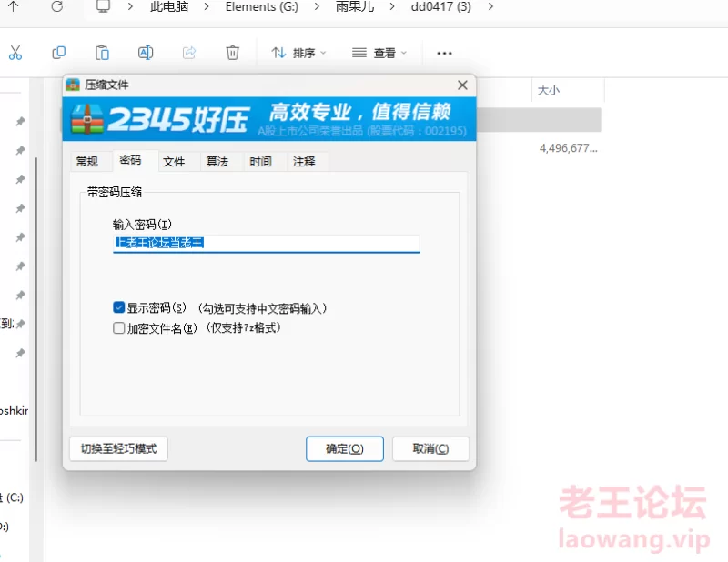Viewport: 728px width, 562px height.
Task: Click the Cut scissors icon in Explorer toolbar
Action: click(15, 53)
